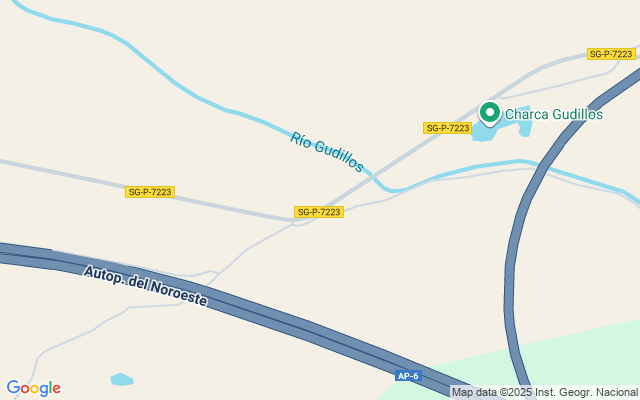Viewport: 640px width, 400px height.
Task: Select the SG-P-7223 shield beside Charca Gudillos pin
Action: [x=448, y=128]
